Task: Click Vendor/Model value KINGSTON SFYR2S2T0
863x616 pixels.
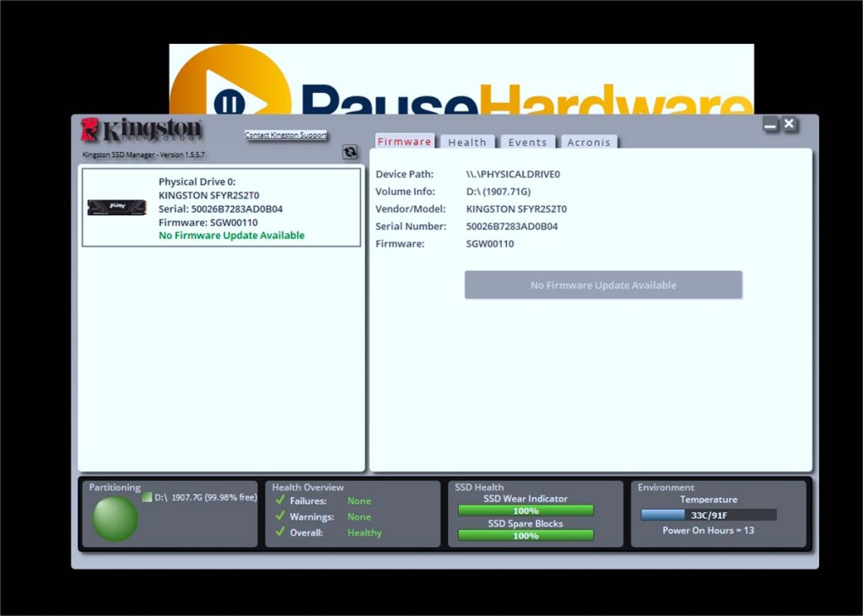Action: 516,208
